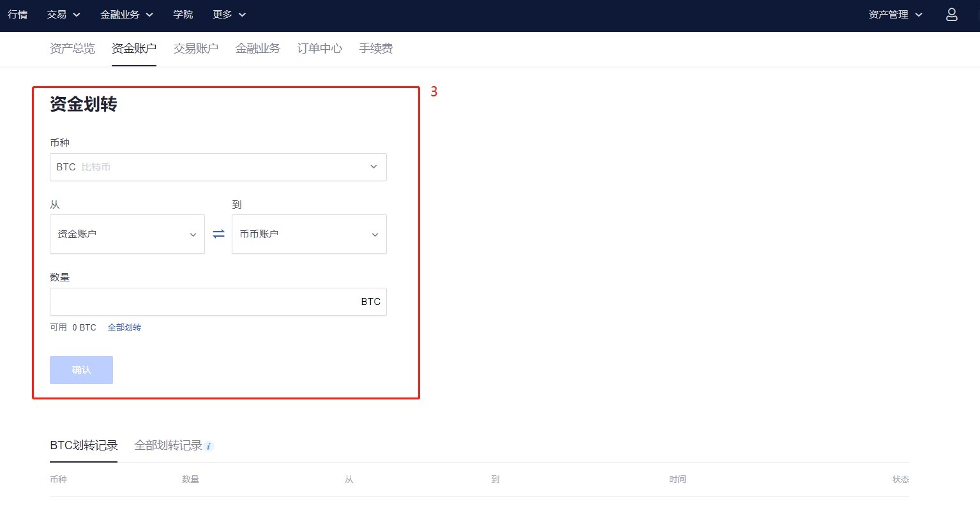Screen dimensions: 980x513
Task: Go to the 交易账户 tab
Action: click(196, 48)
